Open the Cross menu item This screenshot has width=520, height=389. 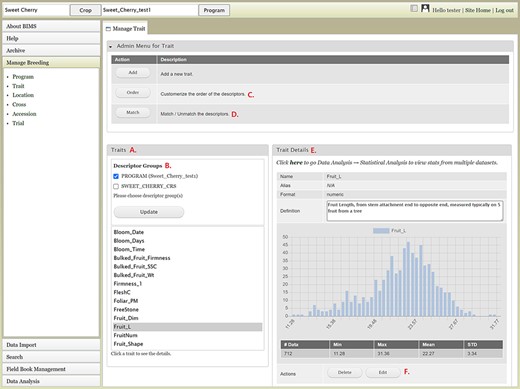pyautogui.click(x=19, y=104)
